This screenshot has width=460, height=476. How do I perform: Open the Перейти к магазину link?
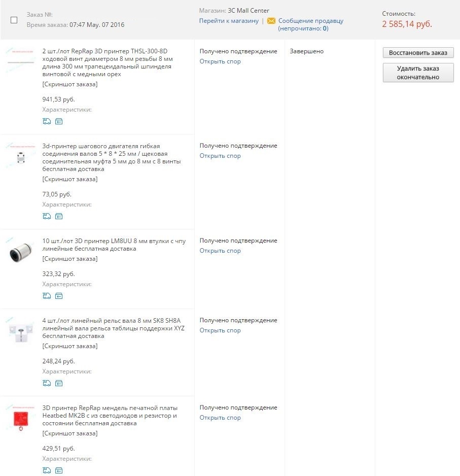pyautogui.click(x=229, y=21)
